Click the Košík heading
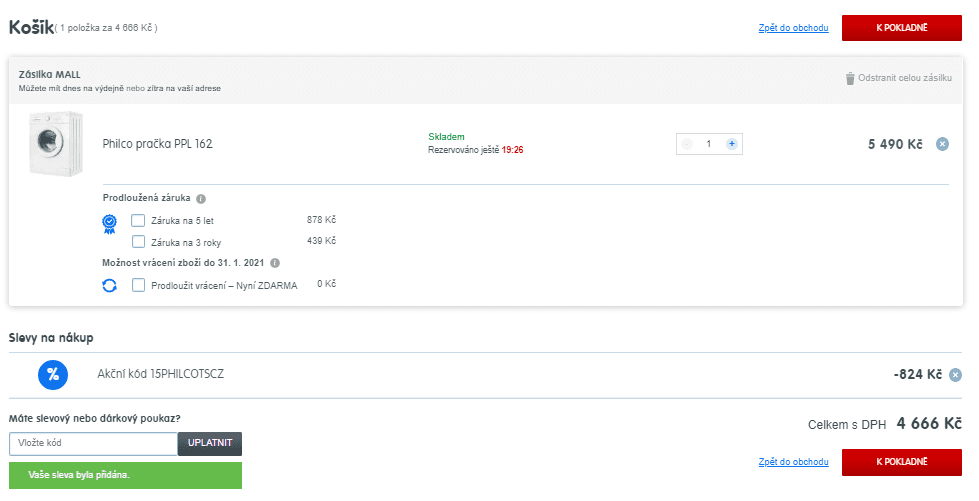This screenshot has width=979, height=501. [31, 28]
